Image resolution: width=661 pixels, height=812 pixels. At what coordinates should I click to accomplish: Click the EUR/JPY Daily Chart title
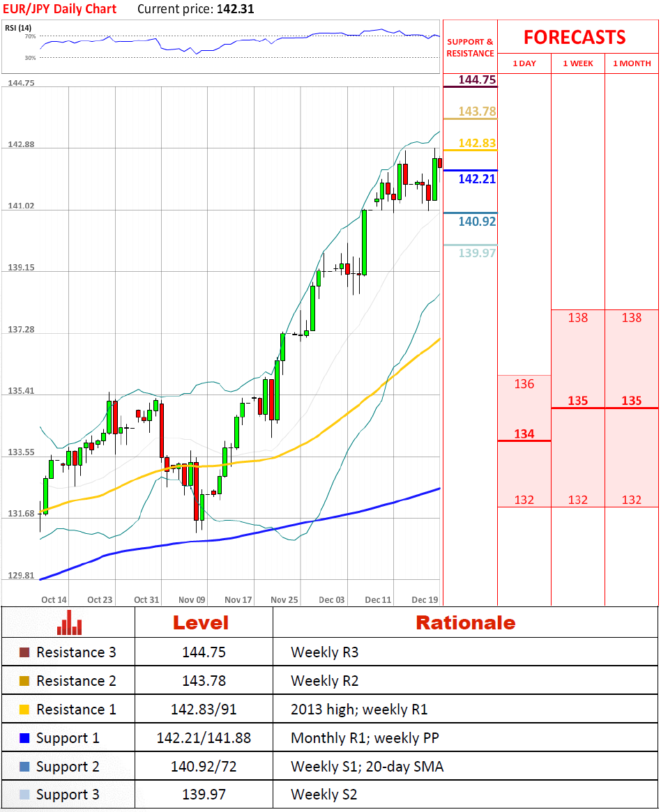pos(61,9)
